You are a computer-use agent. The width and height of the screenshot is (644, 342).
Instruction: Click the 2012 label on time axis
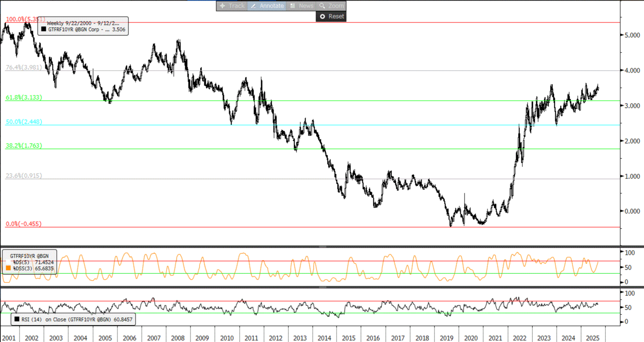click(x=275, y=338)
